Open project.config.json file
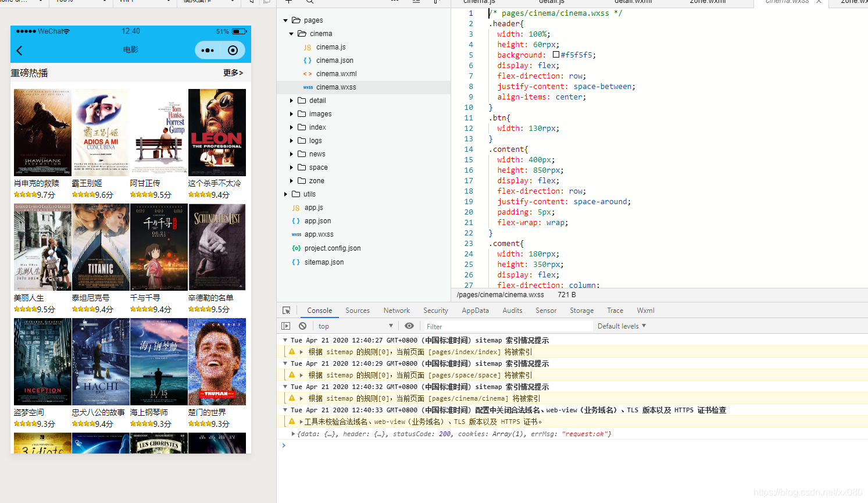868x503 pixels. (332, 248)
